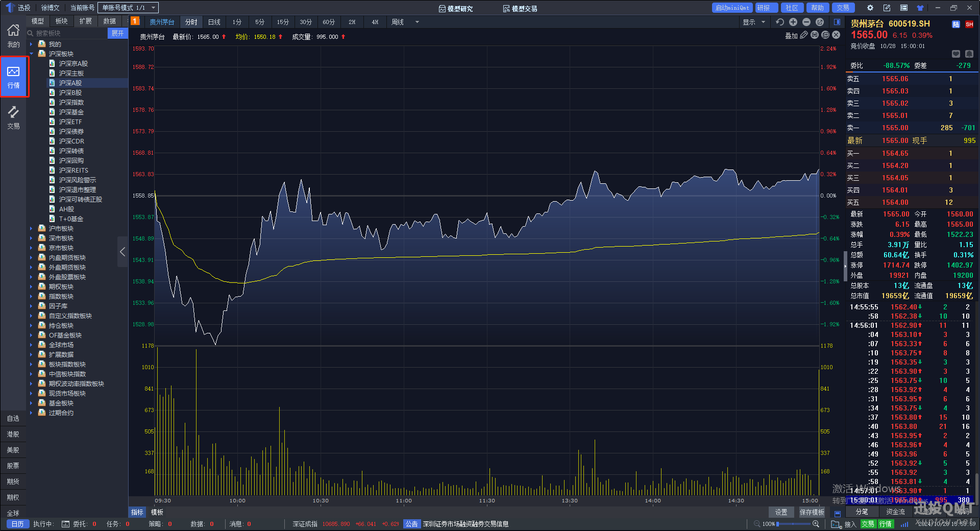Select 沪深转债 in the tree
Screen dimensions: 980x531
[71, 151]
